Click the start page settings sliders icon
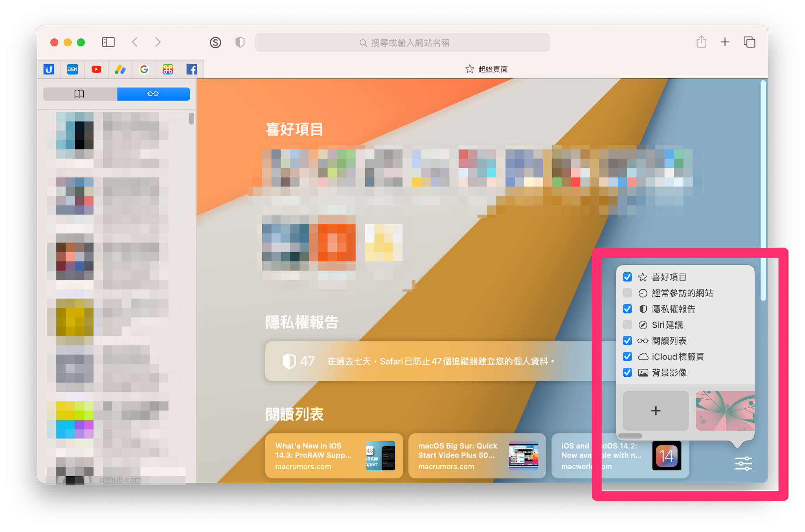 point(743,463)
